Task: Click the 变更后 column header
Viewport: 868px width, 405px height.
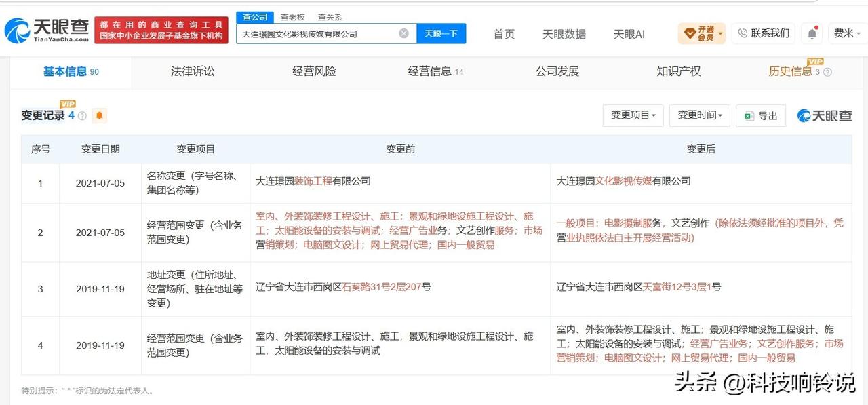Action: click(701, 149)
